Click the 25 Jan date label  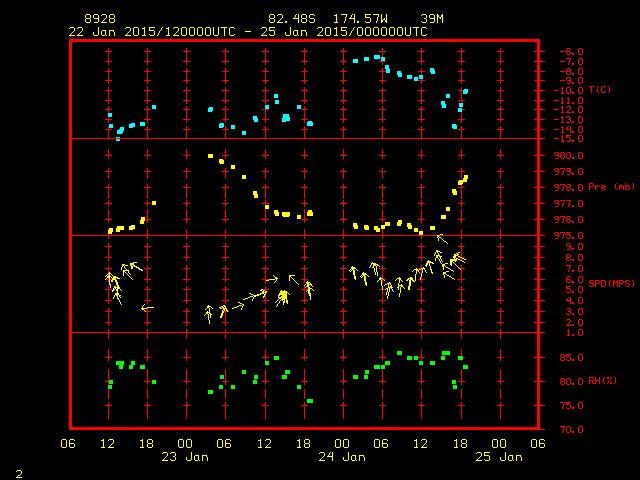point(499,457)
